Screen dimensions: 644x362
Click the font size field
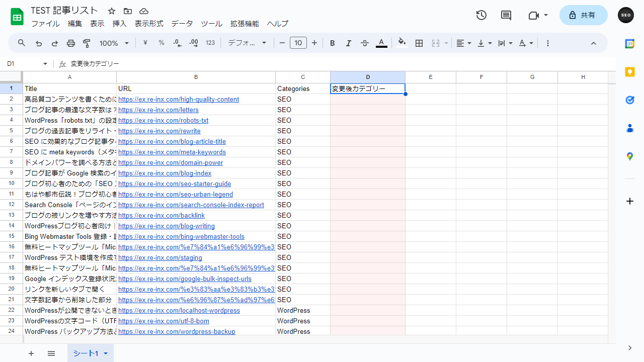(298, 43)
